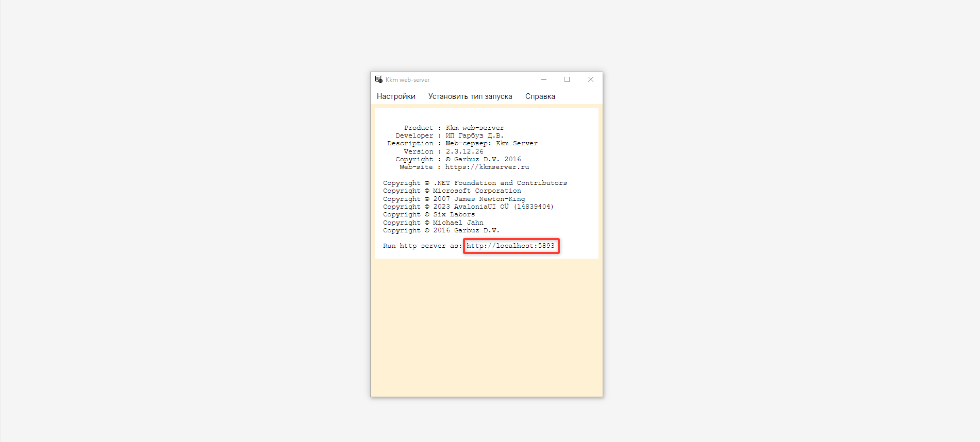
Task: Minimize the Kkm web-server window
Action: pos(543,79)
